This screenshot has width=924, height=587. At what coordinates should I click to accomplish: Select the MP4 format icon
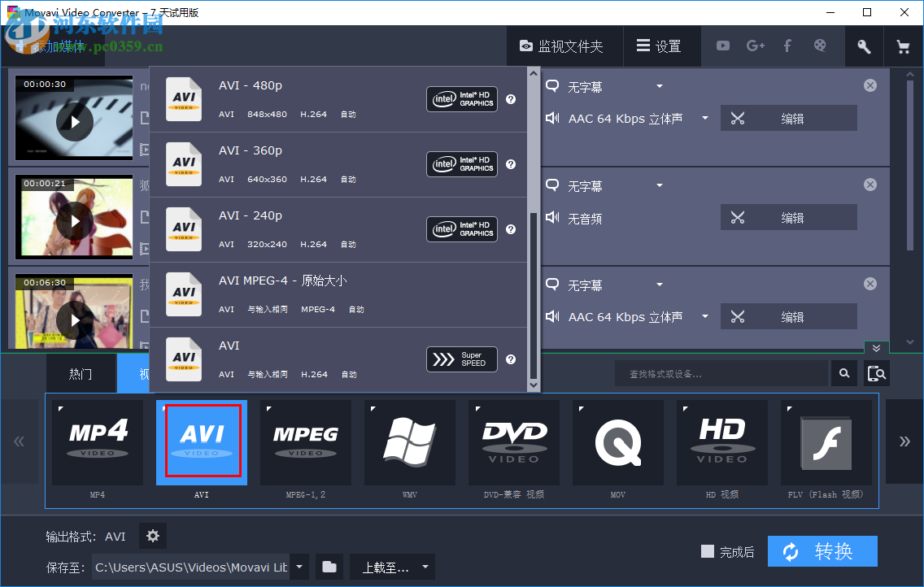tap(97, 441)
